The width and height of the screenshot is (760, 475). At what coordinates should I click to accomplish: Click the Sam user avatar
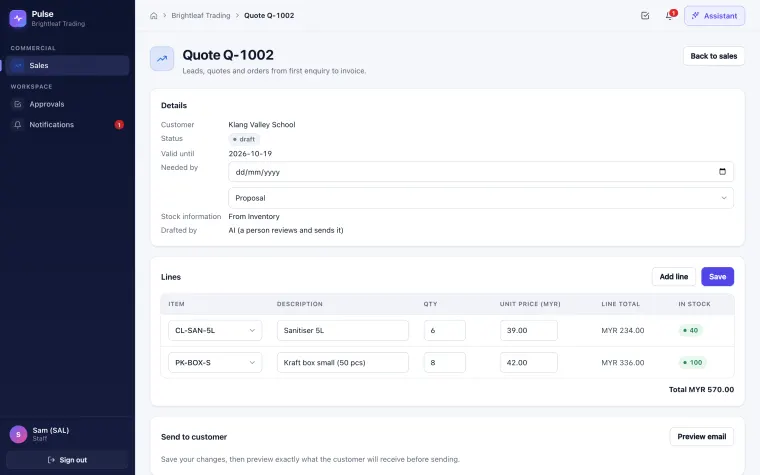pyautogui.click(x=18, y=434)
